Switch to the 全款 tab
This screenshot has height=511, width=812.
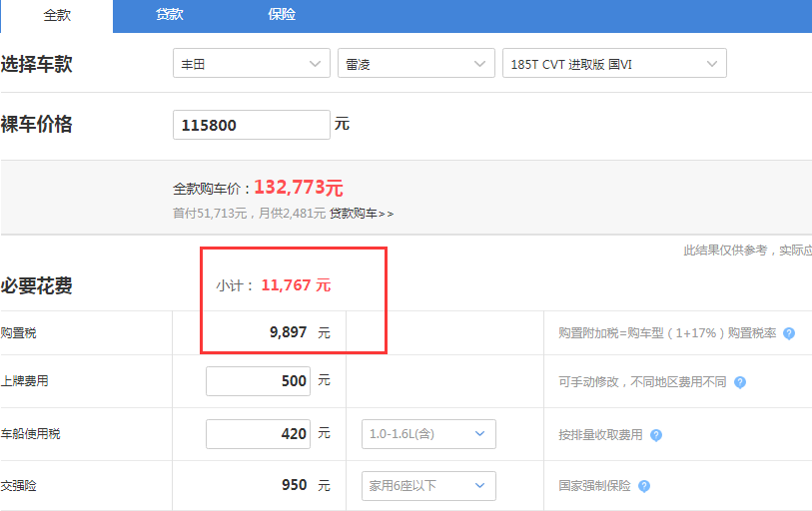[57, 16]
